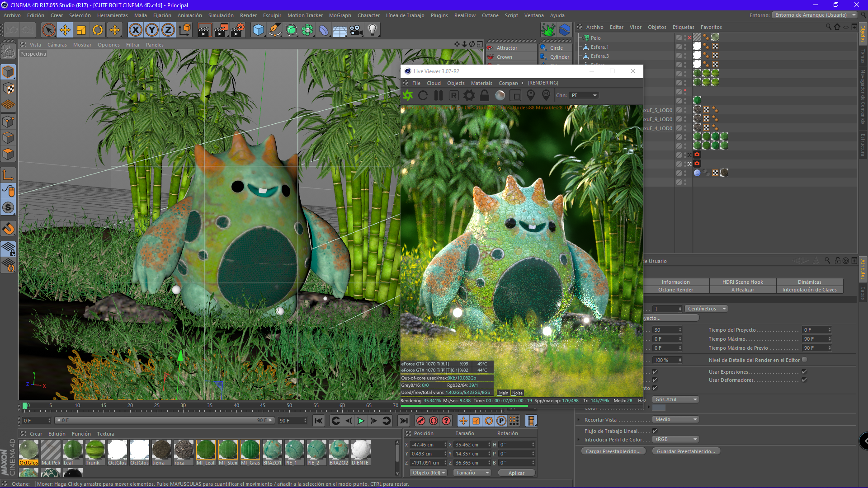Click the material picker M pin icon
The width and height of the screenshot is (868, 488).
546,95
